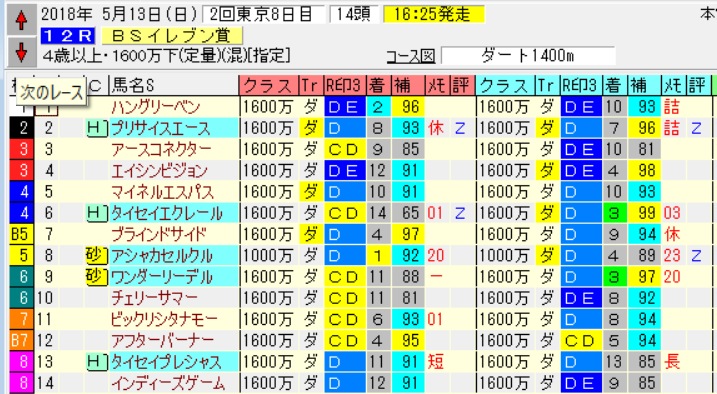Sort by first クラス column header
Viewport: 717px width, 394px height.
(268, 85)
